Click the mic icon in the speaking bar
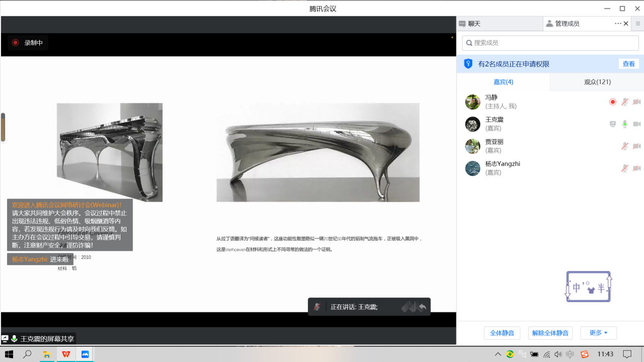Image resolution: width=644 pixels, height=362 pixels. pos(317,307)
